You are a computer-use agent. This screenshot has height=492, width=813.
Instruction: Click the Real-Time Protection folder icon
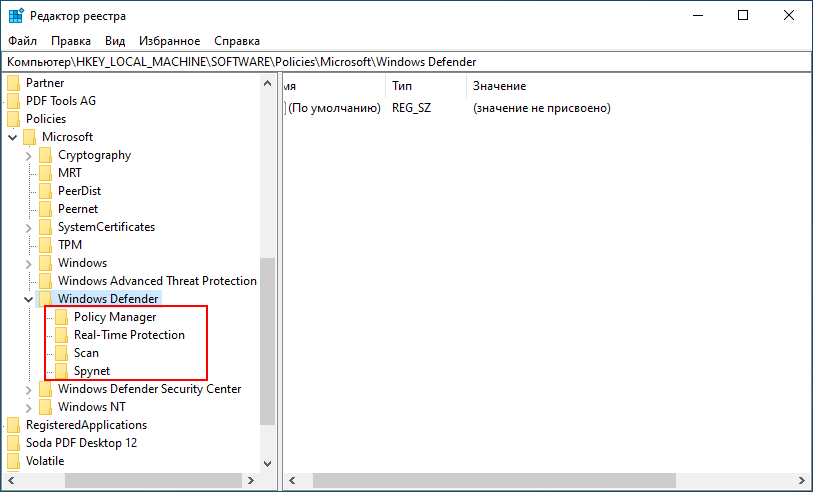62,335
